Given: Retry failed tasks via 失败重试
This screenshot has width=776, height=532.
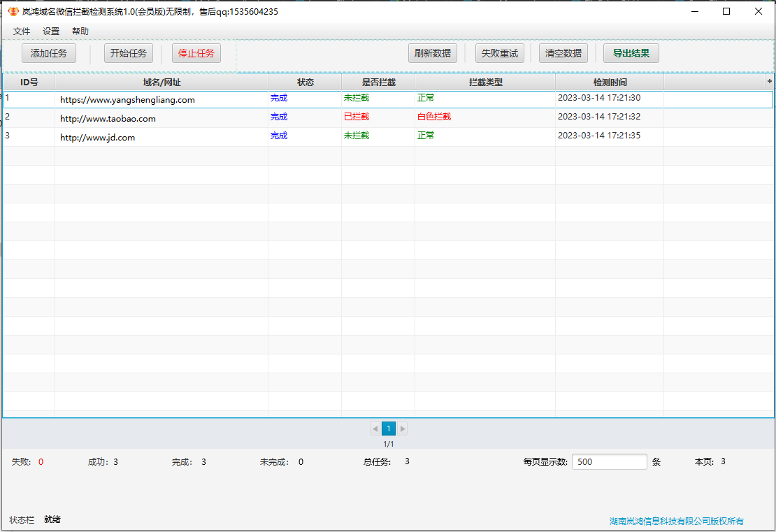Looking at the screenshot, I should click(500, 53).
